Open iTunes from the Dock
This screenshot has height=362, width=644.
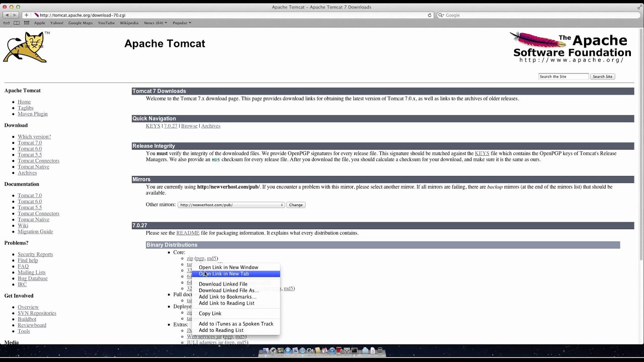coord(332,350)
